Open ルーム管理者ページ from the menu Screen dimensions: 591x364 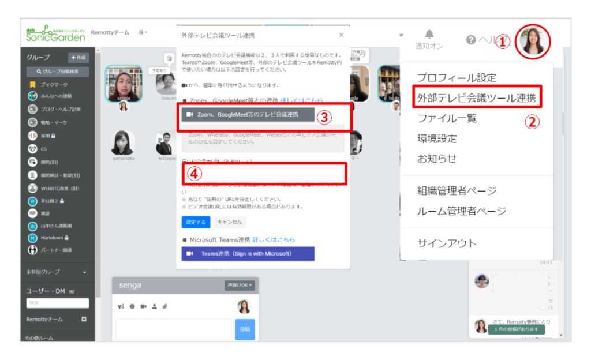click(462, 211)
